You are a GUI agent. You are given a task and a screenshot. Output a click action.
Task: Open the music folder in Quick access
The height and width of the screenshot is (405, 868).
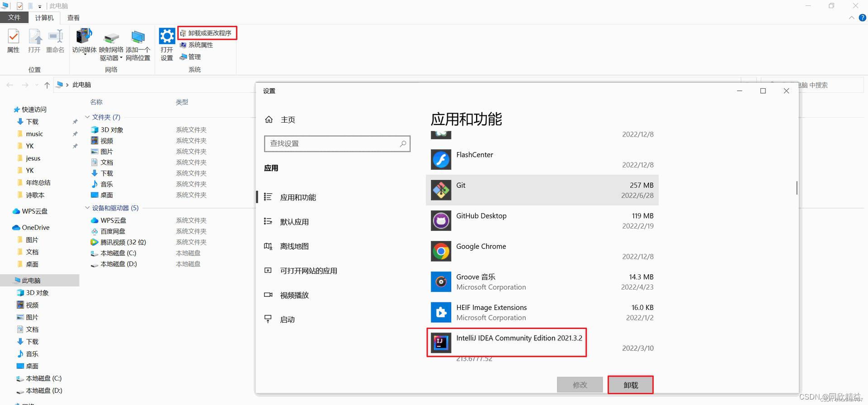click(x=34, y=134)
